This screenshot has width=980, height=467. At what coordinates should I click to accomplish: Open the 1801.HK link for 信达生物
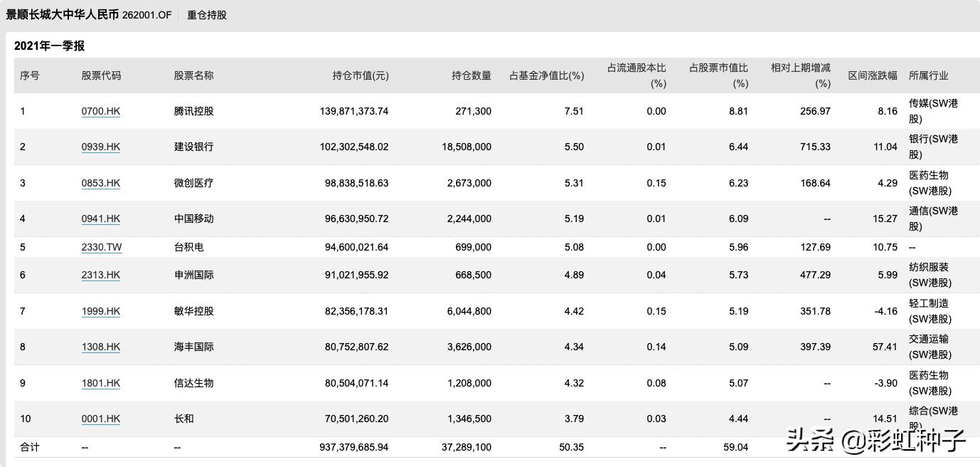[x=101, y=383]
